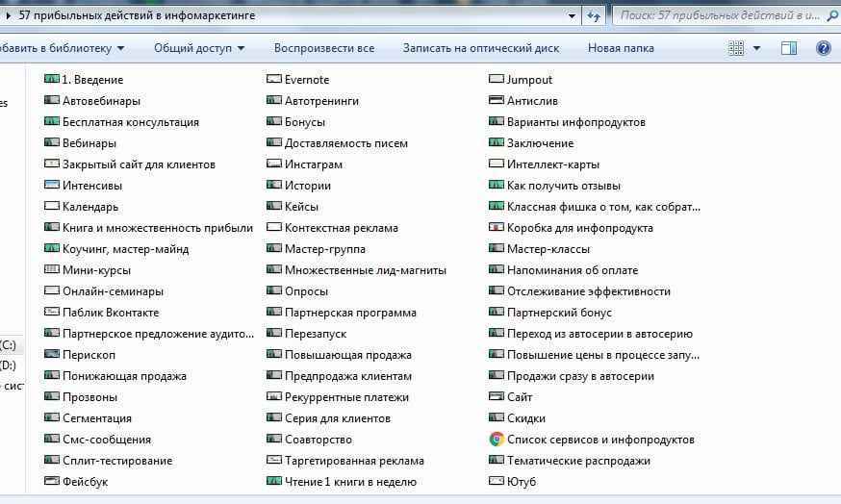Click the file icon next to Jumpout

497,79
